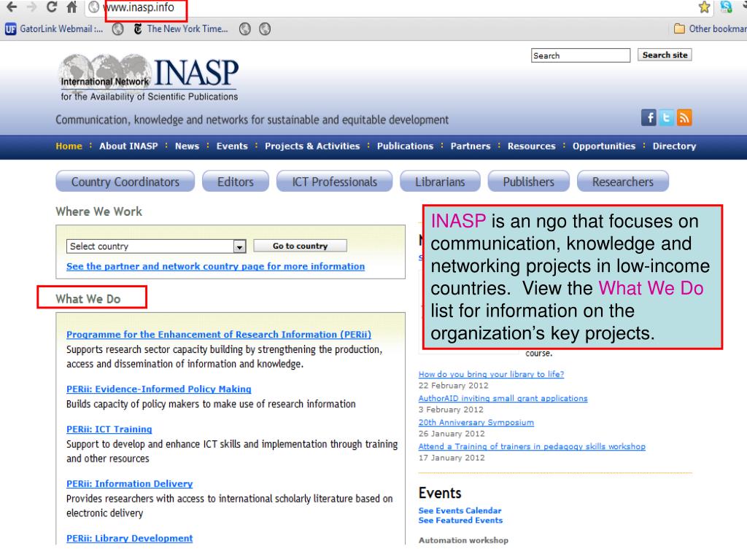Open the About INASP menu
The image size is (747, 560).
coord(128,146)
